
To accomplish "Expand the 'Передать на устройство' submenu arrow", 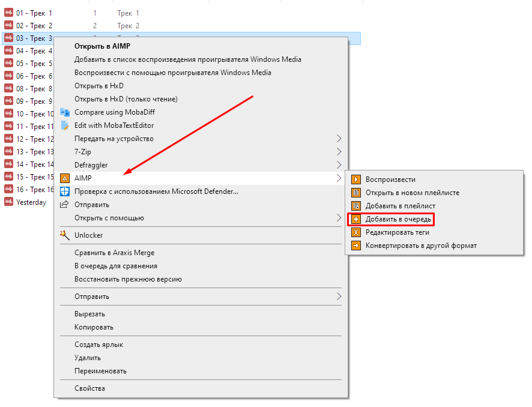I will pos(339,139).
